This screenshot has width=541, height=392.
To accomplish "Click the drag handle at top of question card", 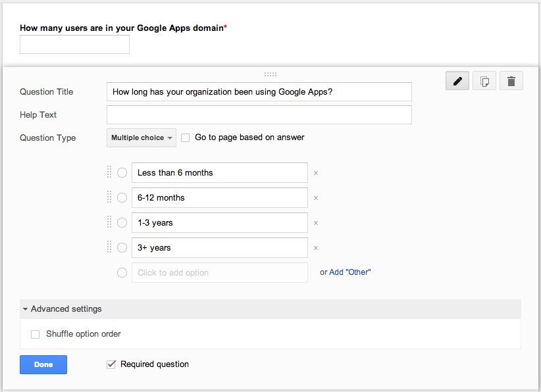I will [270, 74].
